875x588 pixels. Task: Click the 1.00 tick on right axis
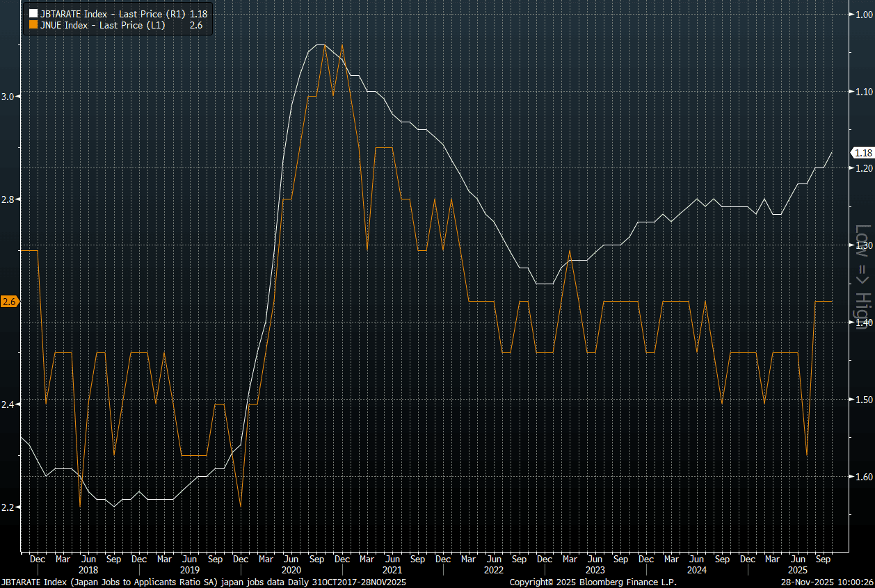(x=865, y=15)
